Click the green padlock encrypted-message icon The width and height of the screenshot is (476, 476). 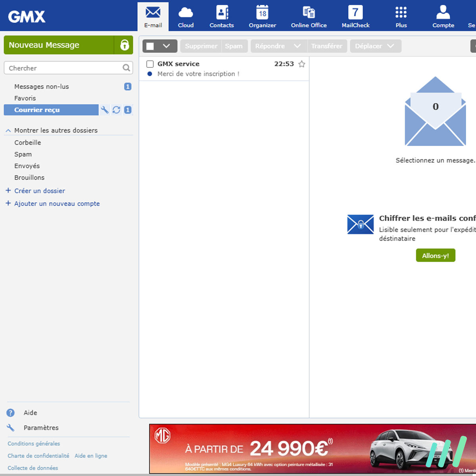click(x=124, y=45)
